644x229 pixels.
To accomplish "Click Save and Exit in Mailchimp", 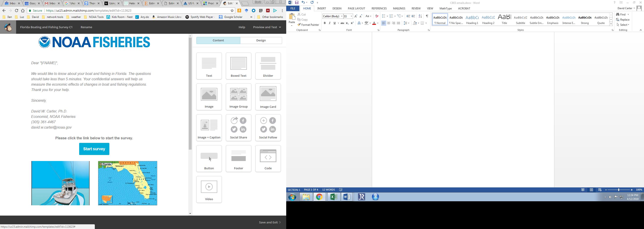I will click(270, 222).
